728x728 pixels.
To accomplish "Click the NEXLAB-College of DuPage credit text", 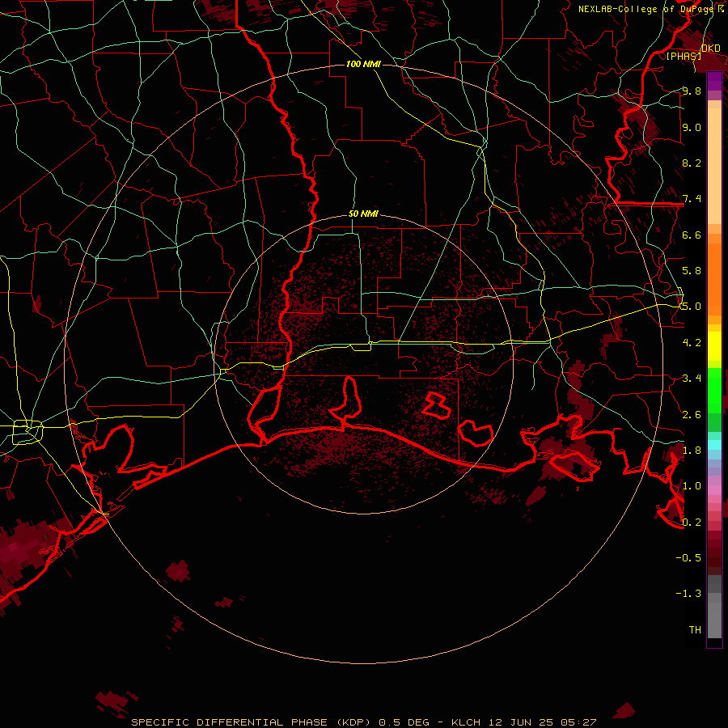I will (645, 9).
